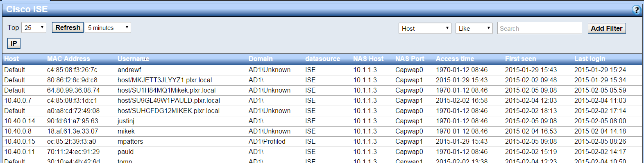The image size is (644, 163).
Task: Select username host/MKJETT3JLYYZ1.plxr.local
Action: tap(165, 80)
